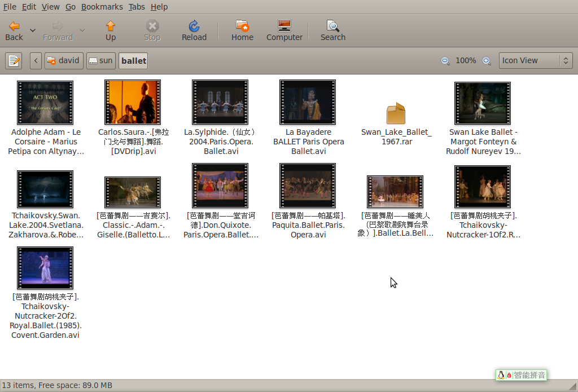Select the Giselle Classic.-.Adam video thumbnail

point(132,192)
